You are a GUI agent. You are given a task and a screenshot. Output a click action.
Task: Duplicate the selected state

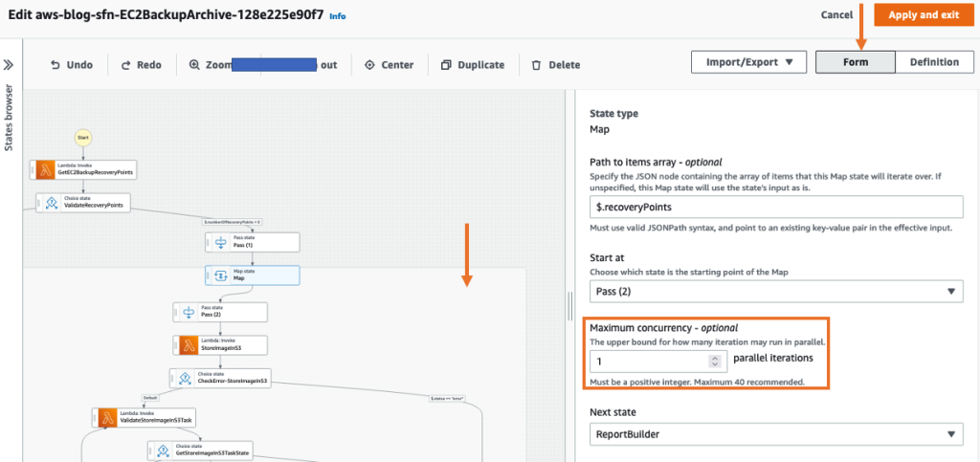click(473, 64)
